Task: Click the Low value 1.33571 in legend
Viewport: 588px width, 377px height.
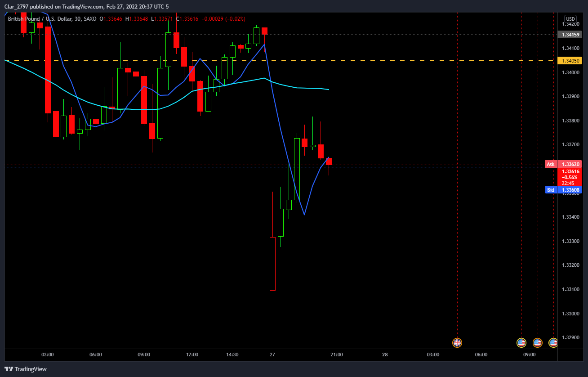Action: tap(165, 19)
